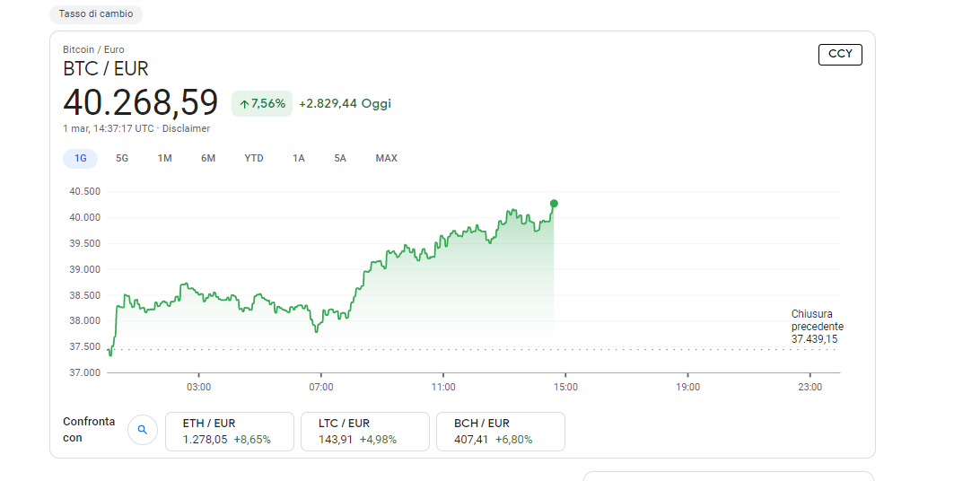
Task: Switch to the 5G time range
Action: 122,159
